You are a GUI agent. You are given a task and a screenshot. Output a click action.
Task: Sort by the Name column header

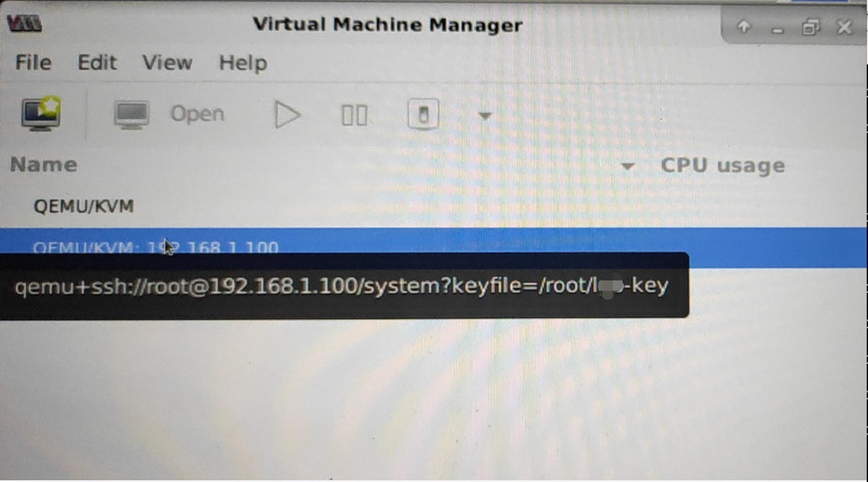(x=44, y=165)
